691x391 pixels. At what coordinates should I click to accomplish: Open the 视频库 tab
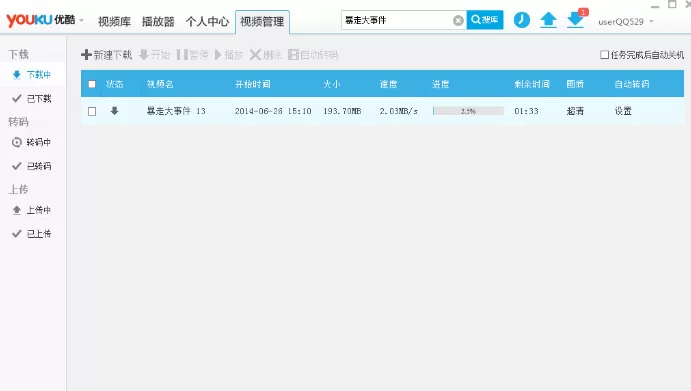tap(114, 21)
